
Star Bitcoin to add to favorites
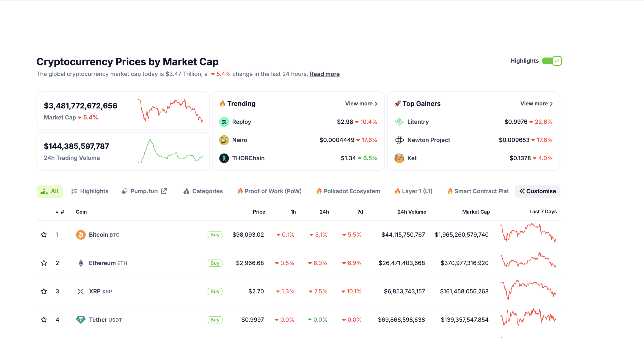pos(44,235)
